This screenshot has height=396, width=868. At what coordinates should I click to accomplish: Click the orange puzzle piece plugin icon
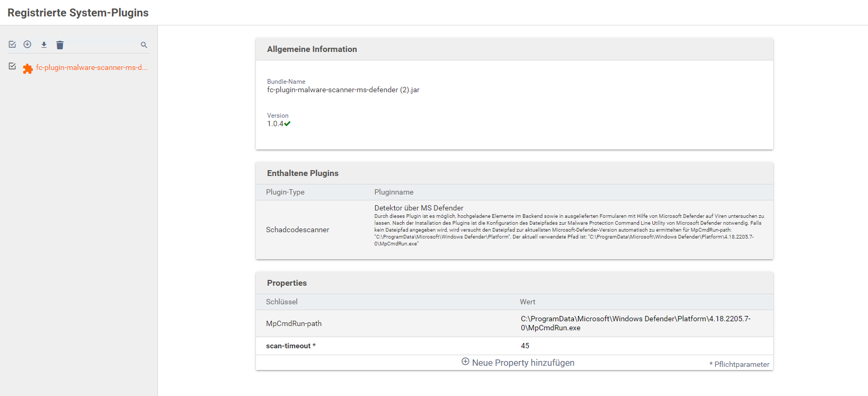tap(28, 68)
